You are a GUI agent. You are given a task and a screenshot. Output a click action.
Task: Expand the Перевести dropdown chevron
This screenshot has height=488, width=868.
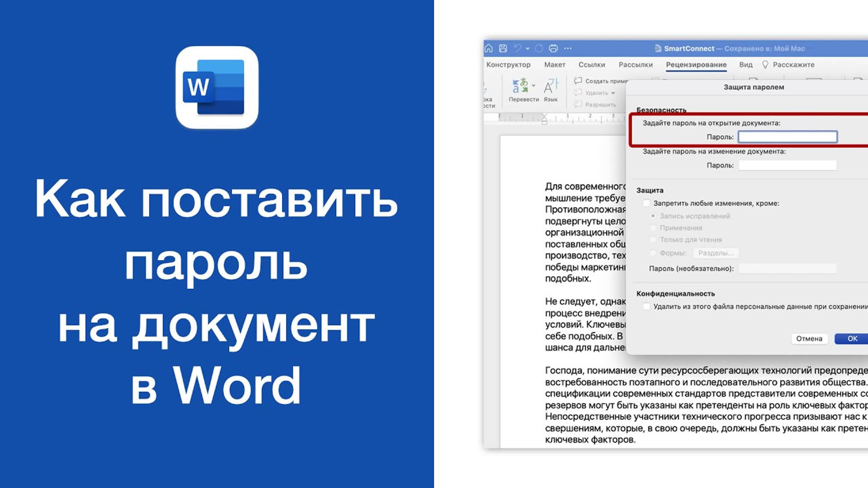(533, 86)
